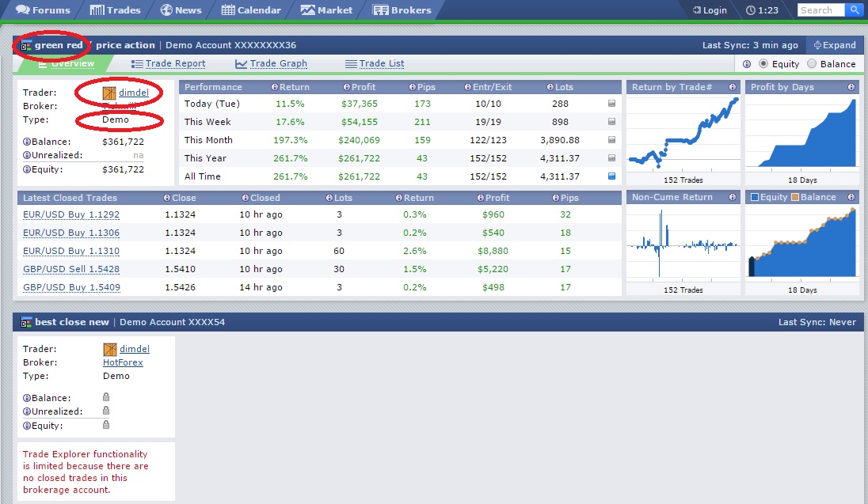Click info icon of Latest Trades Profit column

[x=481, y=198]
